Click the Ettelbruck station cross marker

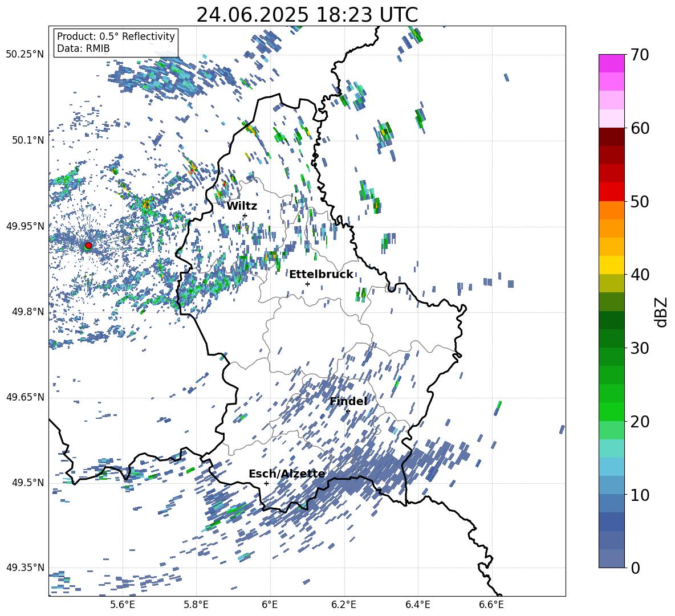[307, 284]
